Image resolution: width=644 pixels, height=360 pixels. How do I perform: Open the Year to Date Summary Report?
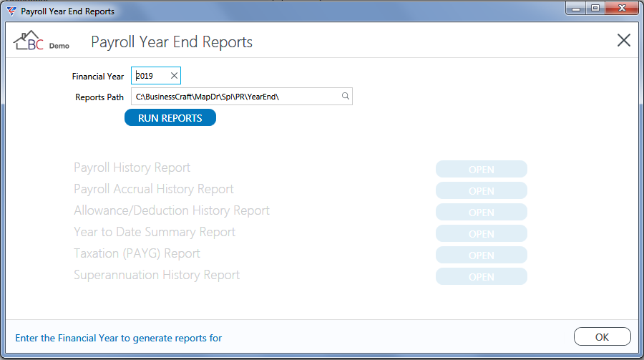482,233
